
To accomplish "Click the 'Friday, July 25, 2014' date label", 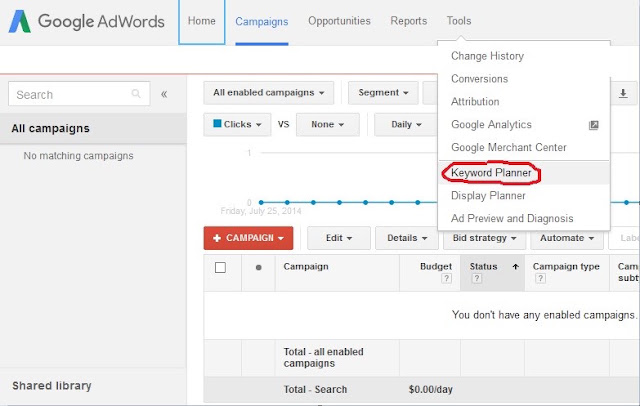I will coord(261,211).
